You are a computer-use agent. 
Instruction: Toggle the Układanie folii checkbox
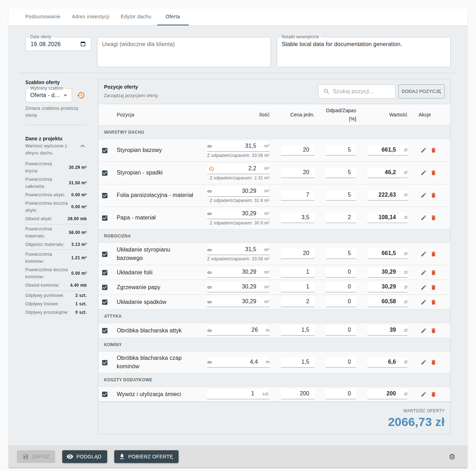pos(105,273)
